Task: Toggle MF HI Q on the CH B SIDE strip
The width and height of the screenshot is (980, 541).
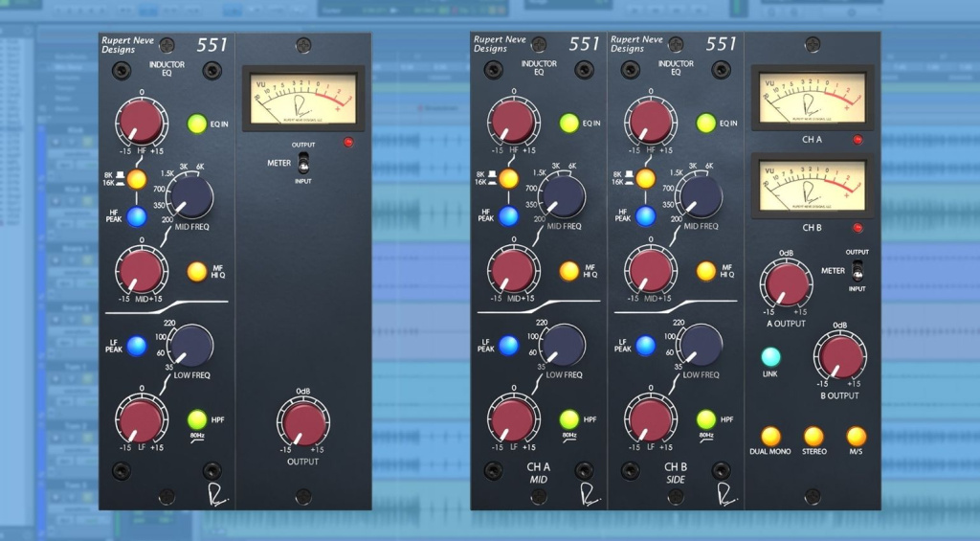Action: click(705, 271)
